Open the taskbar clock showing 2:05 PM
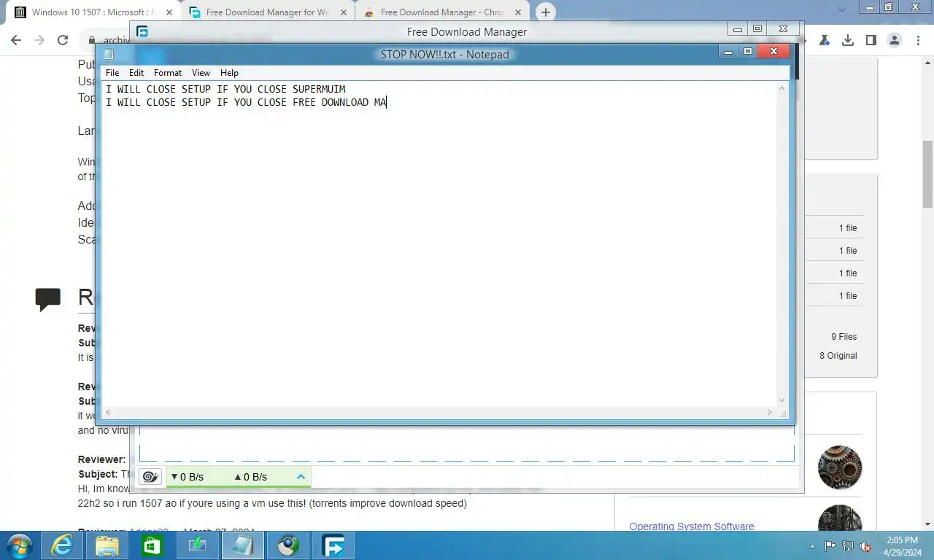This screenshot has height=560, width=934. tap(902, 545)
